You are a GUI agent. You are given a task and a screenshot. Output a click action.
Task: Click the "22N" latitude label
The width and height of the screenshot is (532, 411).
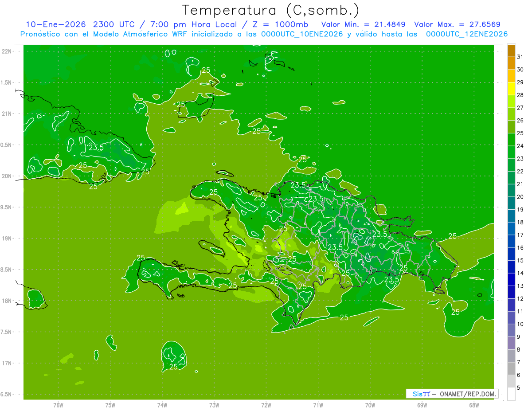[x=7, y=51]
